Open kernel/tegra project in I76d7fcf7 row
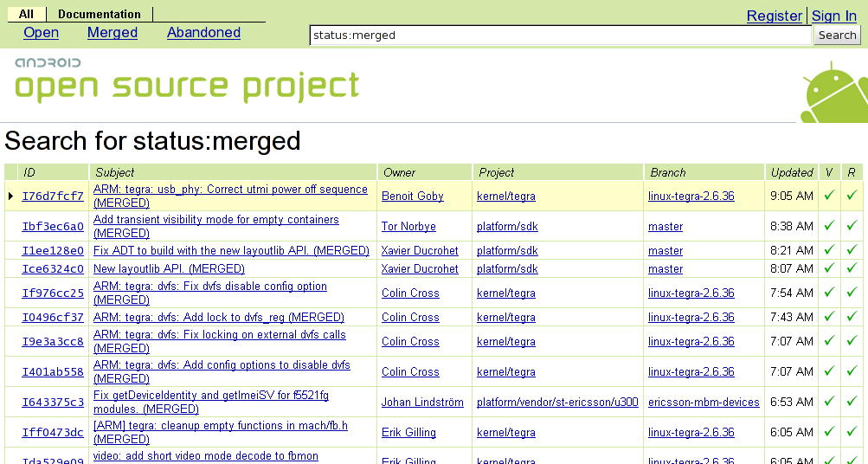 (506, 196)
